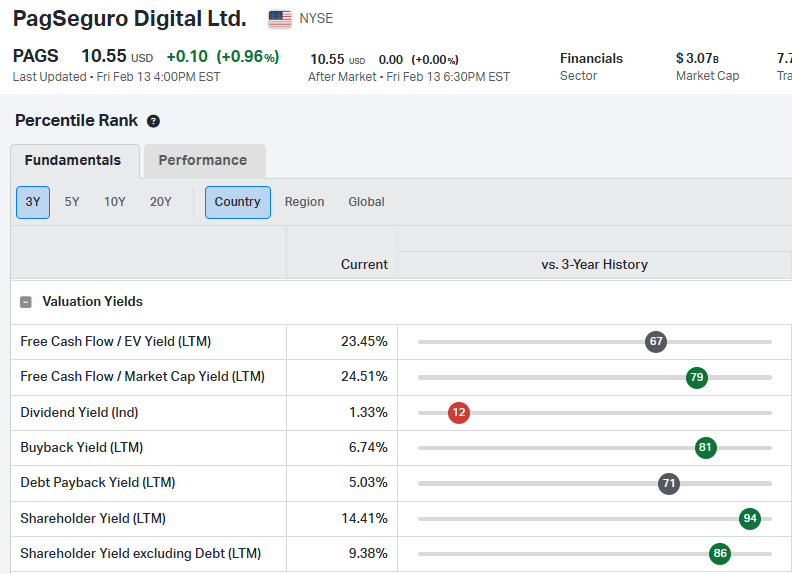Click the Buyback Yield (LTM) row label

pyautogui.click(x=82, y=448)
